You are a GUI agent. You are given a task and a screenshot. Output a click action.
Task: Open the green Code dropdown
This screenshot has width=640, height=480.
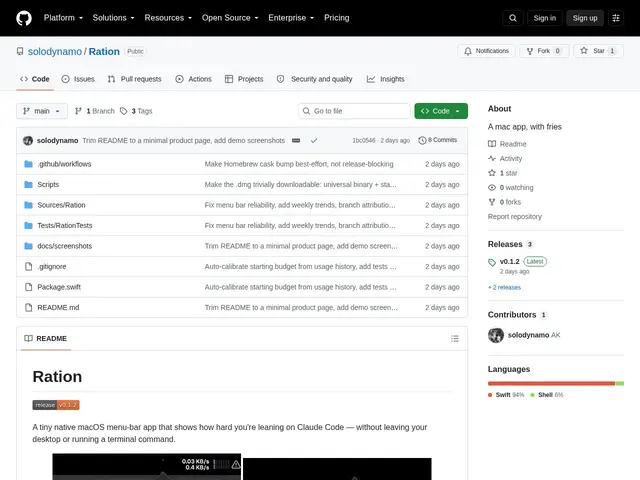click(441, 111)
